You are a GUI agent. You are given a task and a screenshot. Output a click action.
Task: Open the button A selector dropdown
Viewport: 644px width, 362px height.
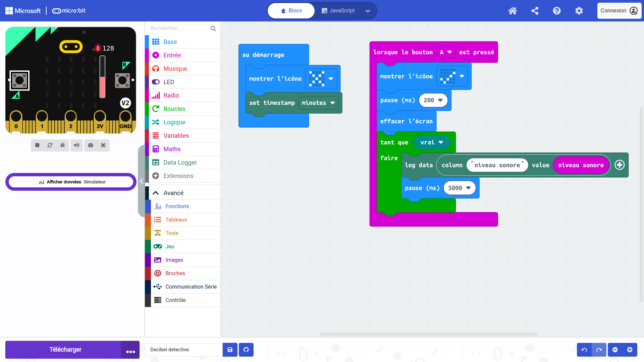pos(446,52)
